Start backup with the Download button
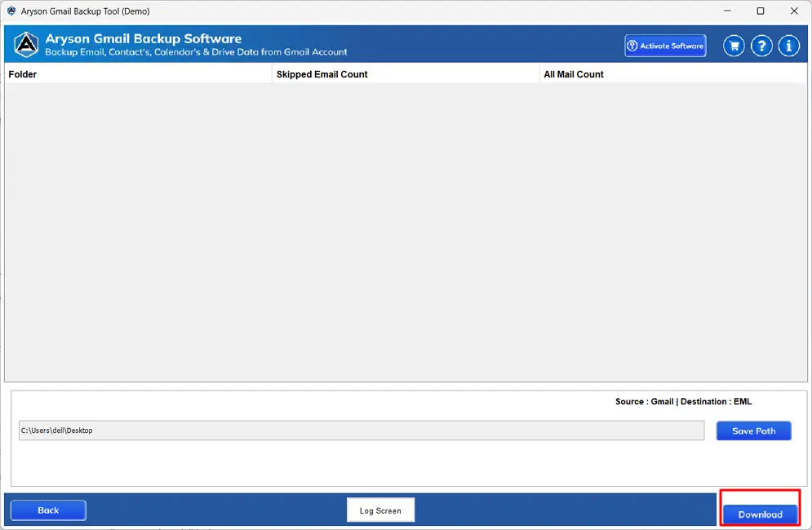812x530 pixels. [x=761, y=515]
